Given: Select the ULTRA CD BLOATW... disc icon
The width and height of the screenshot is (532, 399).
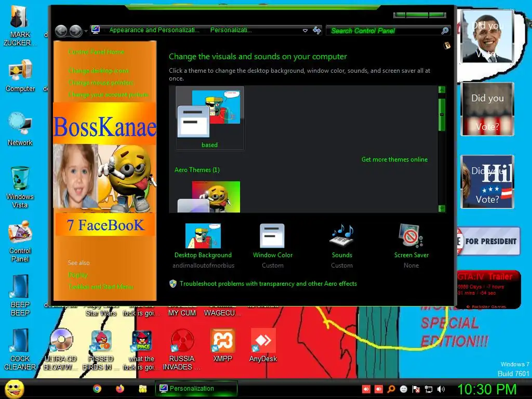Looking at the screenshot, I should (x=60, y=349).
